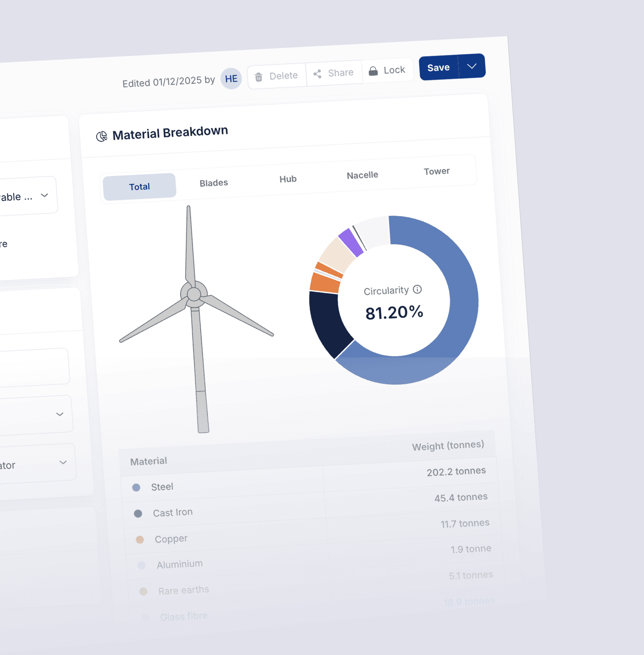Click the '1.9 tonne' value

(x=471, y=549)
